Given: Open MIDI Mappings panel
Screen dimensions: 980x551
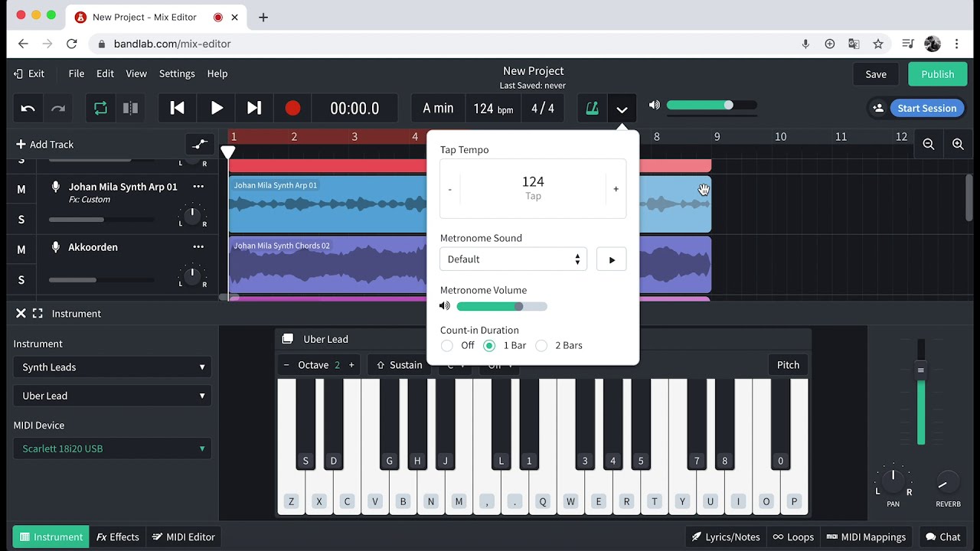Looking at the screenshot, I should [x=866, y=536].
